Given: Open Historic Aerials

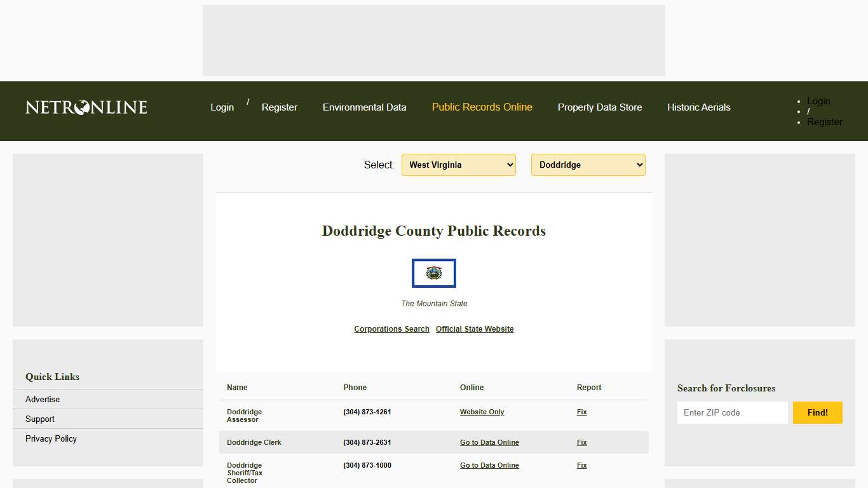Looking at the screenshot, I should coord(698,107).
